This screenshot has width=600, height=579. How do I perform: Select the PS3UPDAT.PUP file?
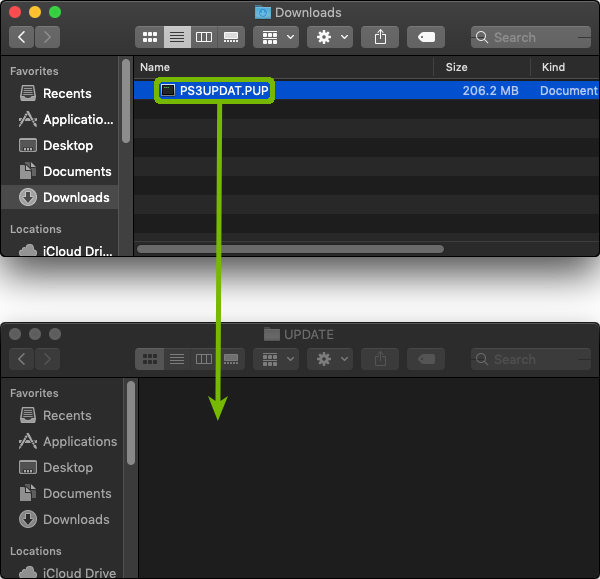366,90
